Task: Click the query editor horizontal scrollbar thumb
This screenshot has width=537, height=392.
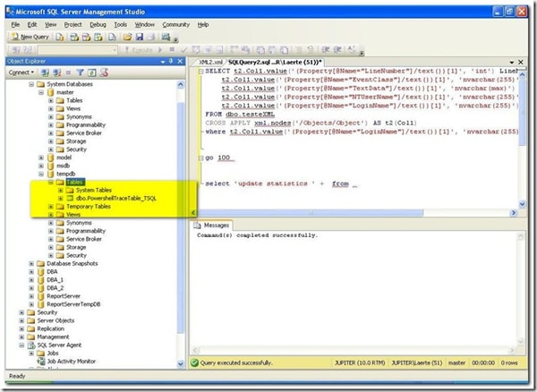Action: [311, 213]
